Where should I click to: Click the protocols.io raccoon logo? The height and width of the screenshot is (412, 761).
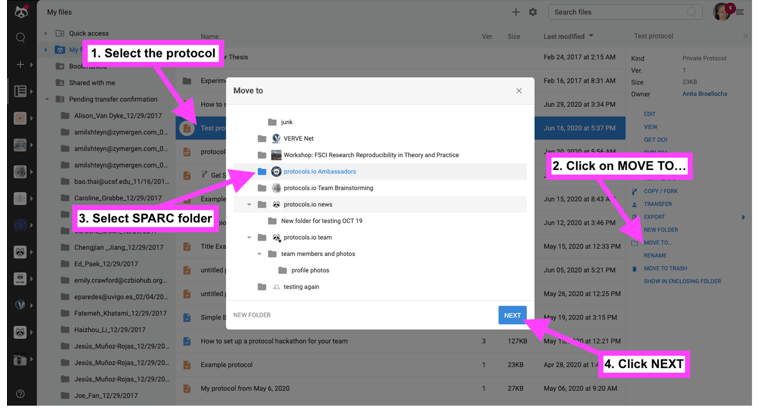point(21,12)
